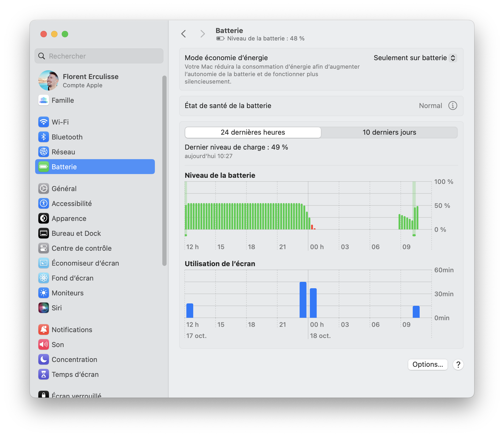Open the Temps d'écran hourglass icon
504x437 pixels.
[44, 374]
